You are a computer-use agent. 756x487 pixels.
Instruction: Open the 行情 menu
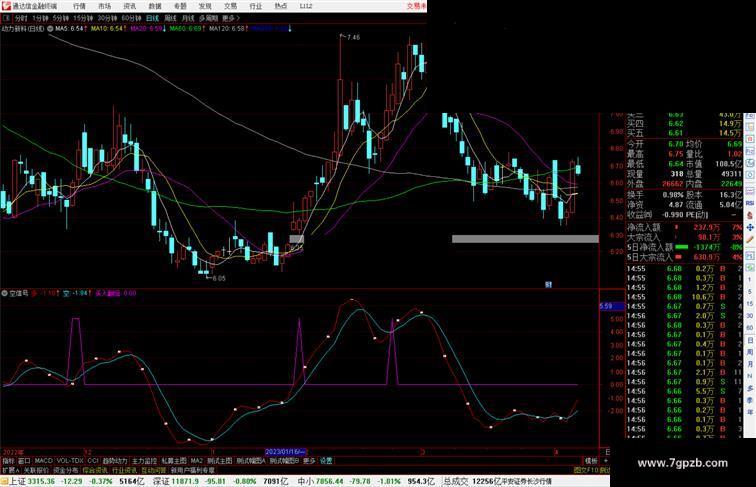click(x=79, y=6)
